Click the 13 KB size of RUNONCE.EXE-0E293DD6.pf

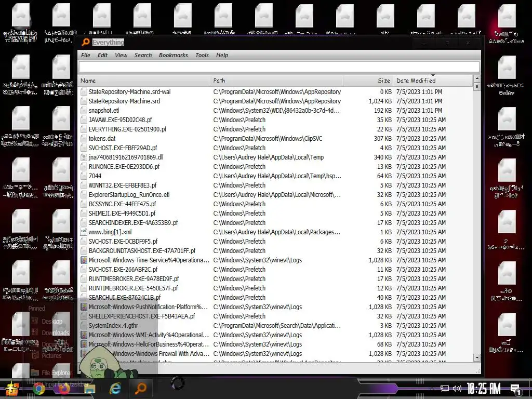[384, 167]
